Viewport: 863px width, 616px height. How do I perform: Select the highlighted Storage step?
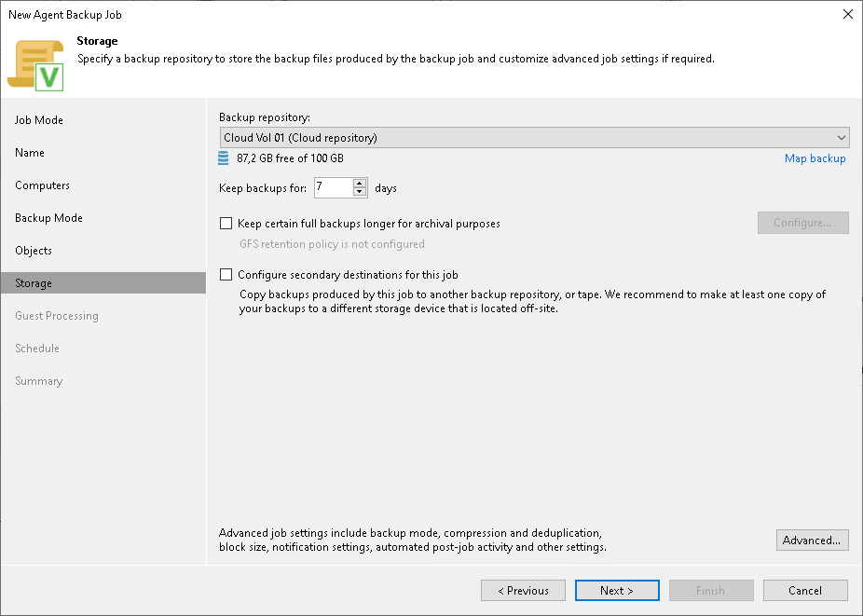(x=34, y=282)
